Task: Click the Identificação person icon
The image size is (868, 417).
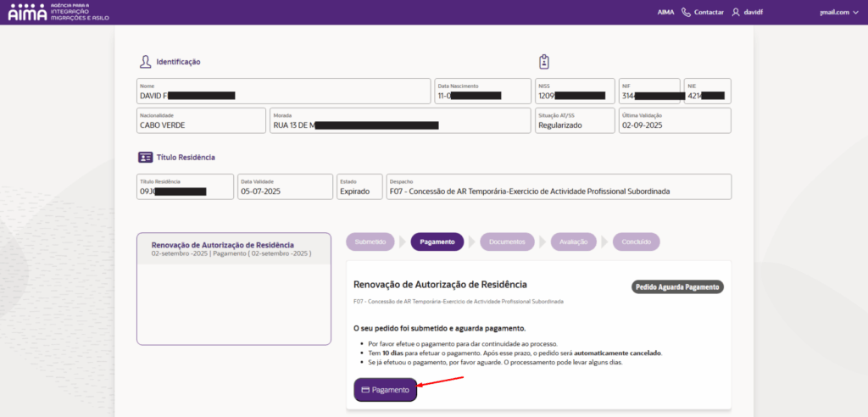Action: [146, 62]
